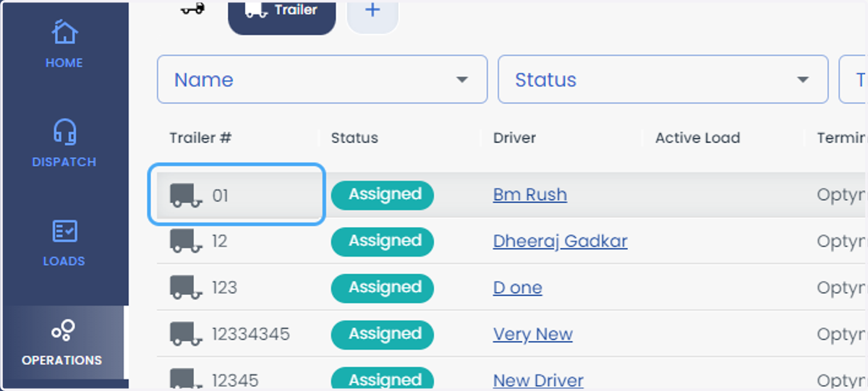Open Operations section in sidebar
Screen dimensions: 868x391
pyautogui.click(x=62, y=343)
